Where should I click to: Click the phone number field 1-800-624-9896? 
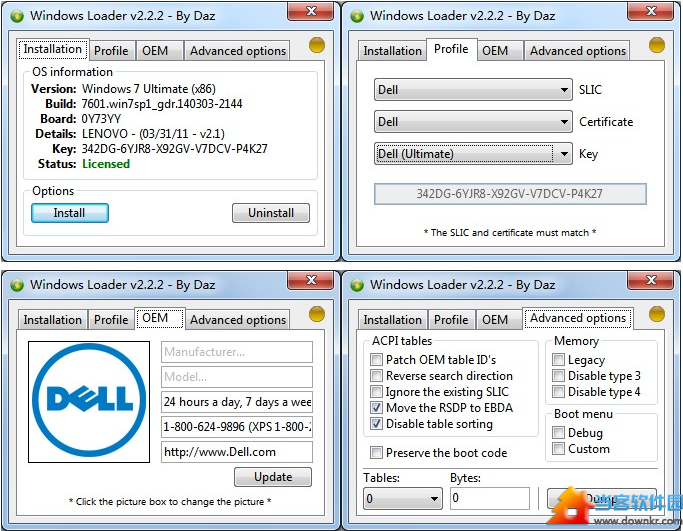[x=237, y=426]
